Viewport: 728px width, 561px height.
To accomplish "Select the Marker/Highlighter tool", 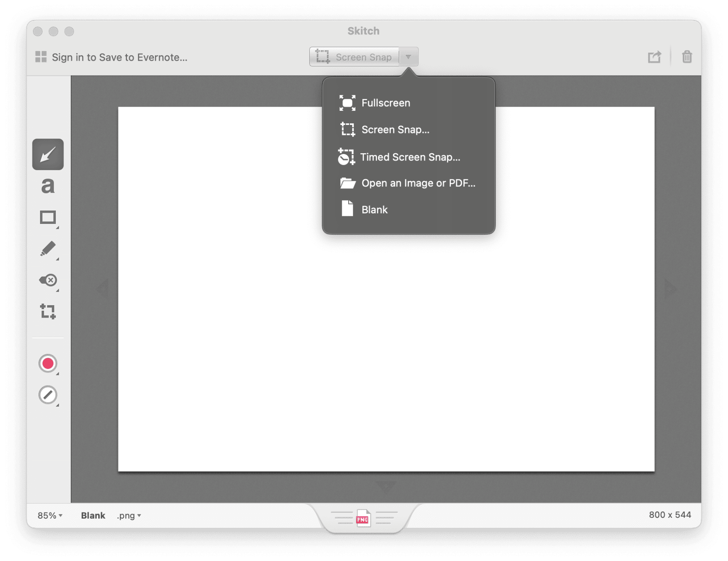I will tap(48, 249).
